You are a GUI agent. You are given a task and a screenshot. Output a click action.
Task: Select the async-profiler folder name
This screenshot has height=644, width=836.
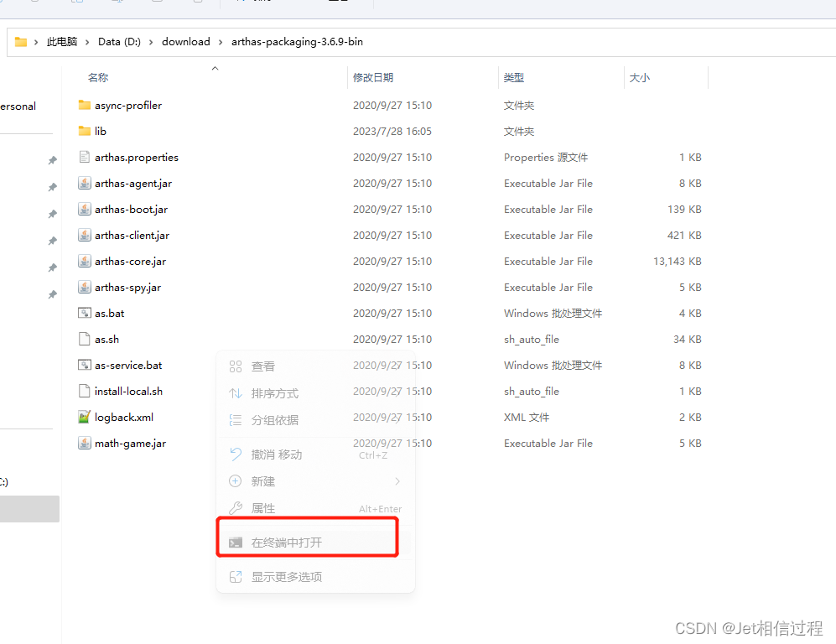128,106
